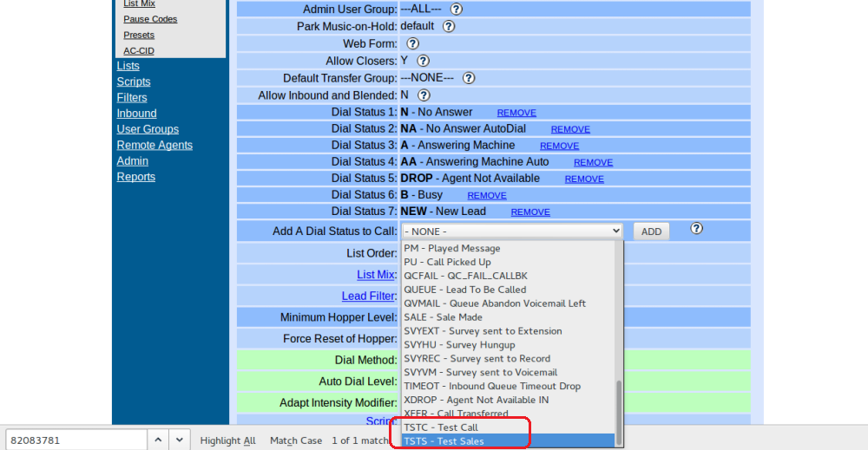Select TSTC - Test Call option
Image resolution: width=868 pixels, height=450 pixels.
(508, 427)
